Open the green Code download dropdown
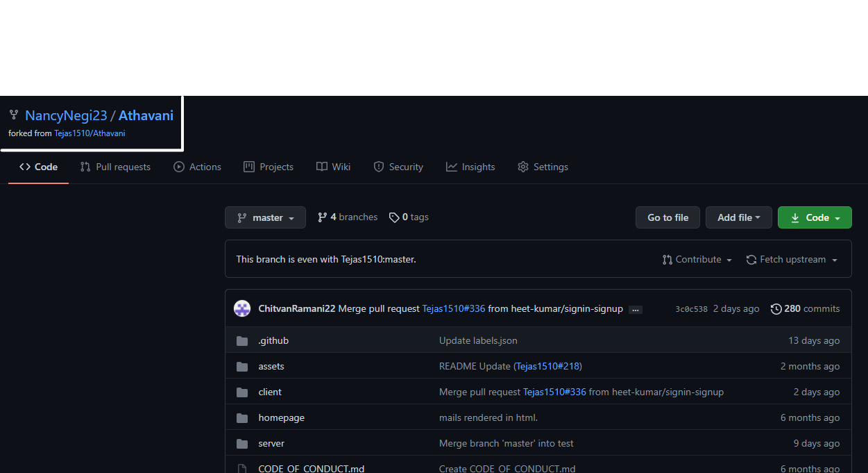This screenshot has width=868, height=473. (815, 217)
